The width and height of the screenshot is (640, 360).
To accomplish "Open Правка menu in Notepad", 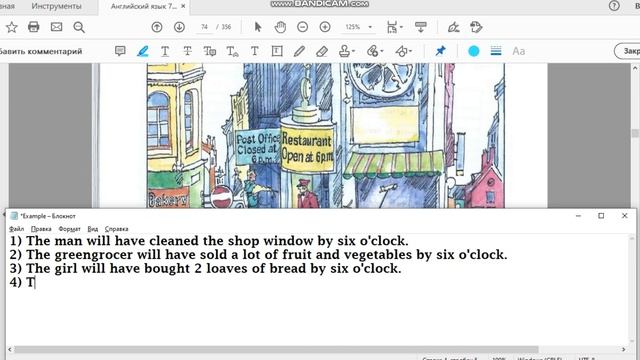I will coord(41,229).
